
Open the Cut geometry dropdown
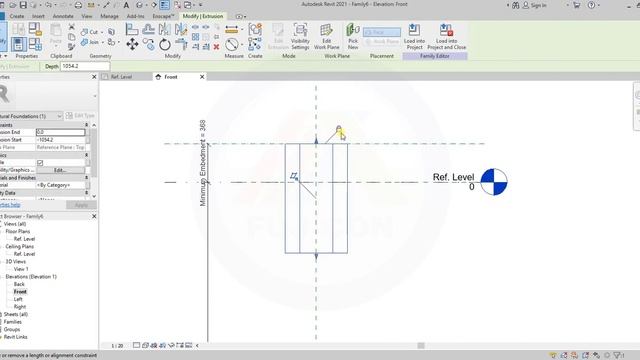pyautogui.click(x=102, y=32)
